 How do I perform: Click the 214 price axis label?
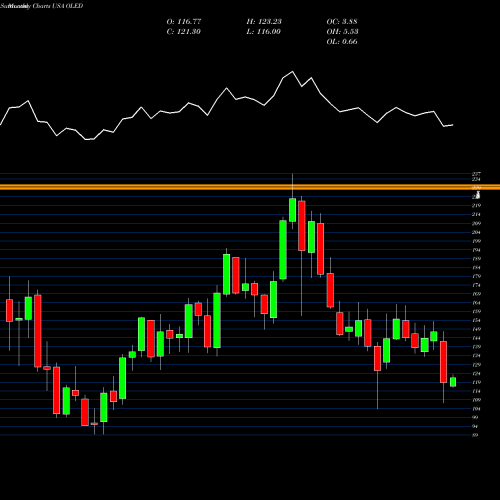click(476, 215)
